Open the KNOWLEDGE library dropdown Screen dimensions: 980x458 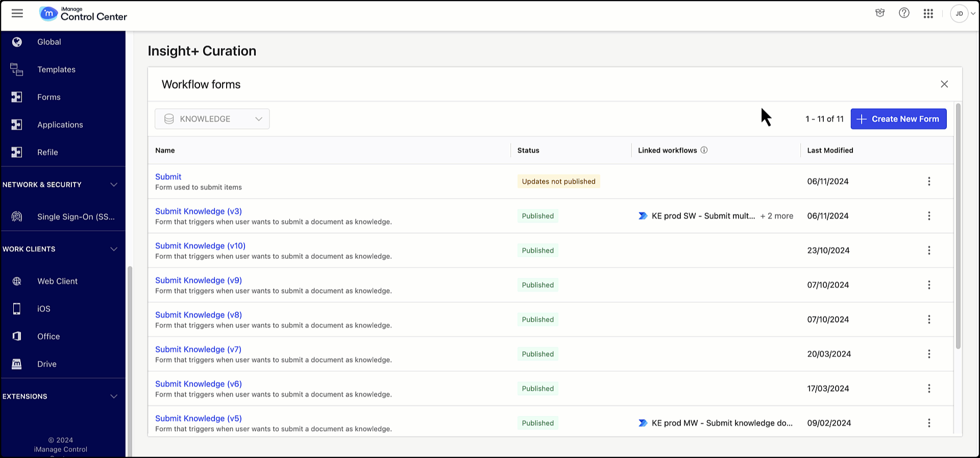tap(212, 119)
